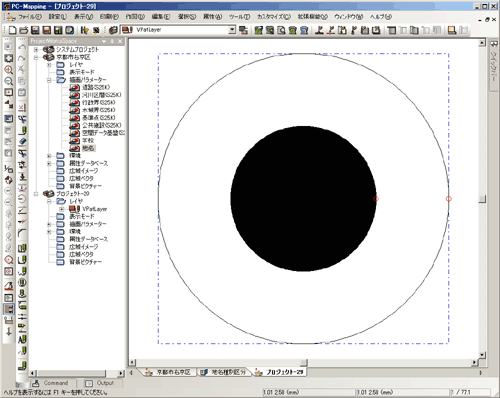Switch to the 京都市右京区 document tab
Image resolution: width=500 pixels, height=398 pixels.
click(169, 372)
